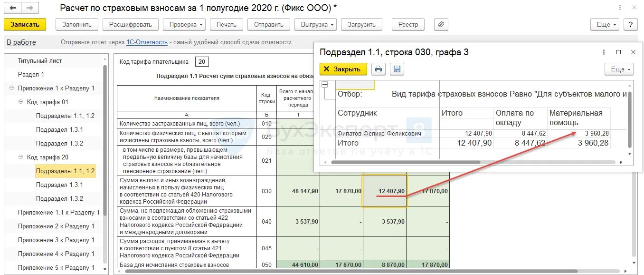Click the Записать button

pos(25,25)
